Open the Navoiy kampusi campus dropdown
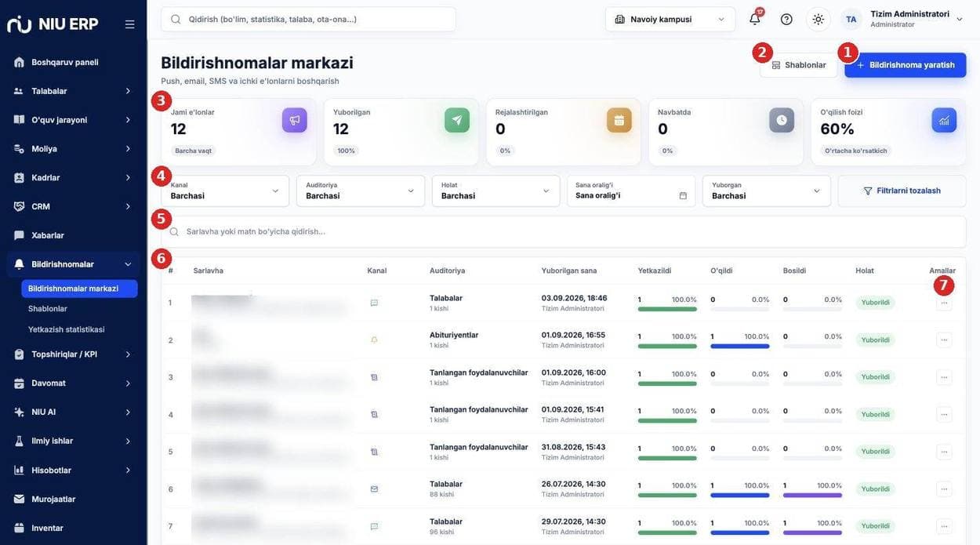The image size is (980, 545). 670,19
